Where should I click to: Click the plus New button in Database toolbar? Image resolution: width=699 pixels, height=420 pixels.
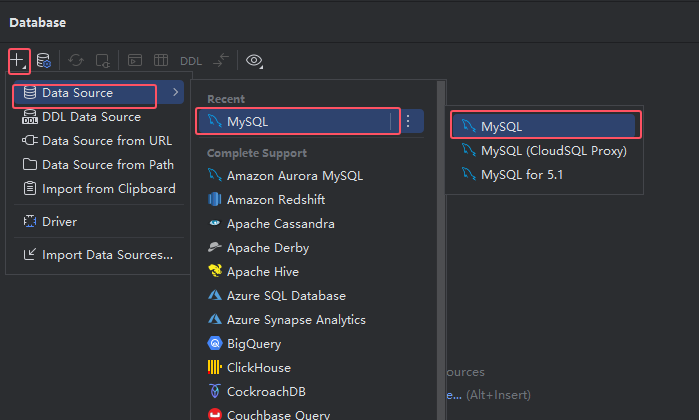18,61
